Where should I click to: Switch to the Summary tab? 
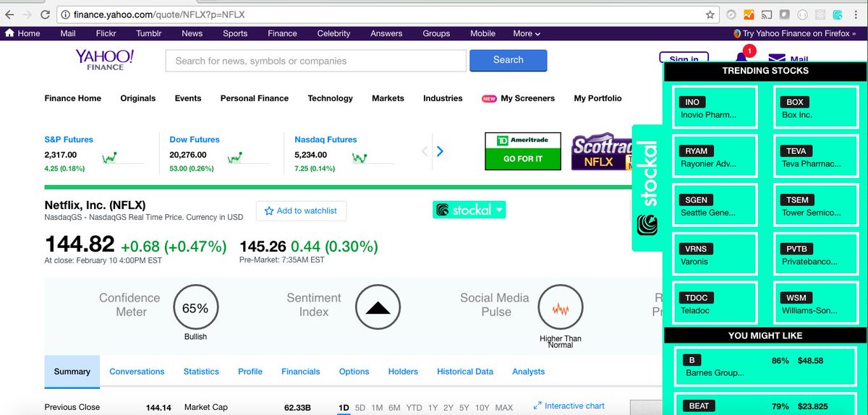[x=72, y=372]
